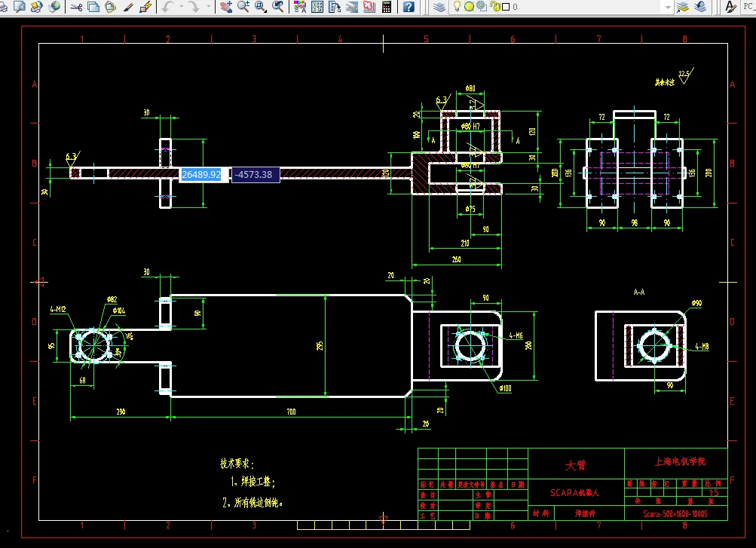Viewport: 756px width, 548px height.
Task: Undo the last action
Action: [167, 7]
